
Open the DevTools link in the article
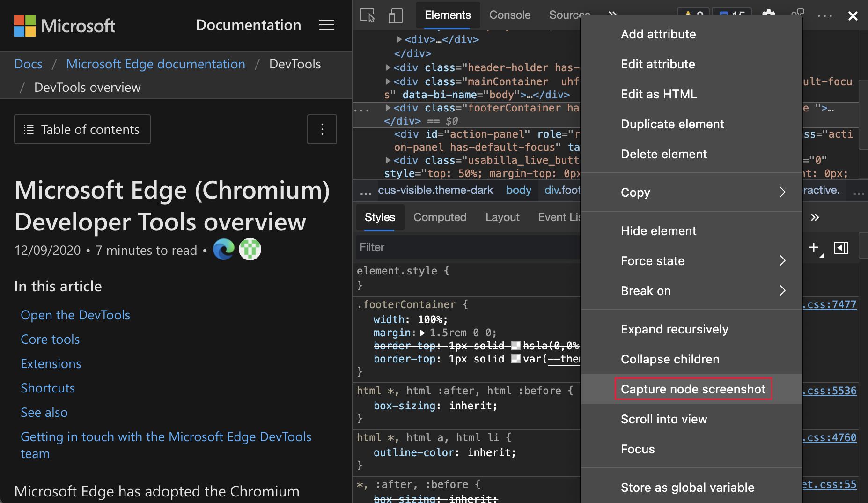pos(75,315)
